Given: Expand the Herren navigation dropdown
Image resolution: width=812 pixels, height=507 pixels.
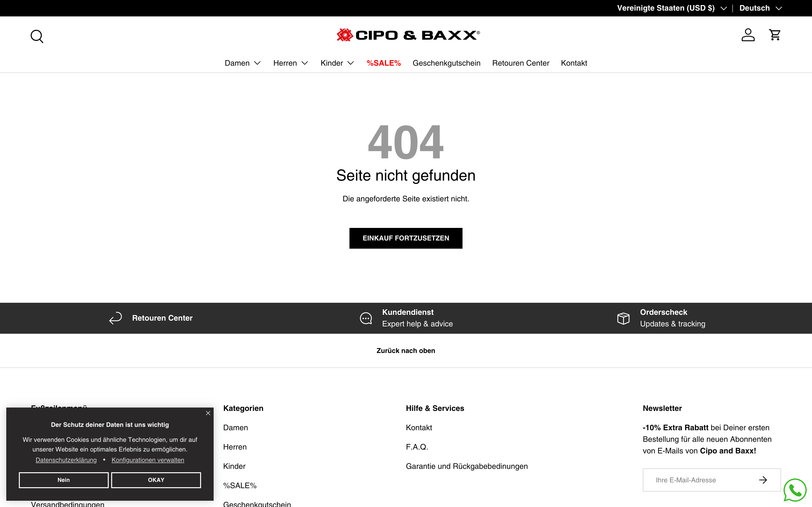Looking at the screenshot, I should pos(290,63).
